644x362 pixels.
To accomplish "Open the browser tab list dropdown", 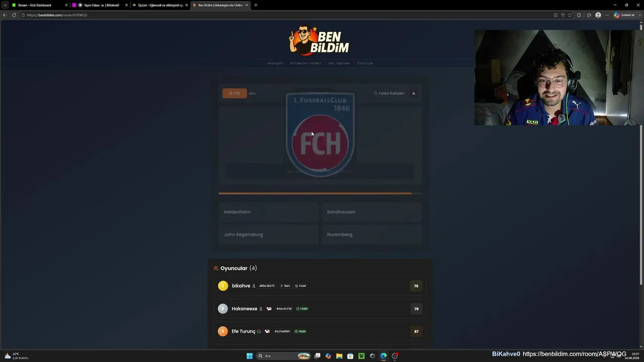I will click(x=6, y=5).
